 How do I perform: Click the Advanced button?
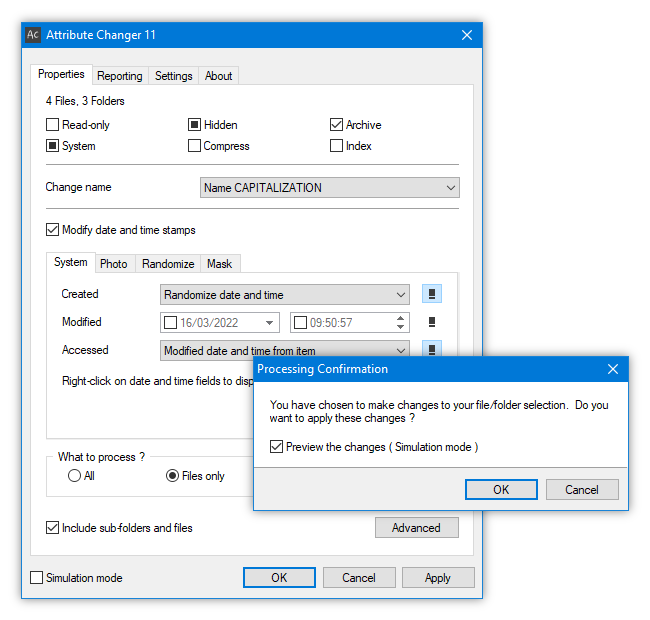coord(417,528)
